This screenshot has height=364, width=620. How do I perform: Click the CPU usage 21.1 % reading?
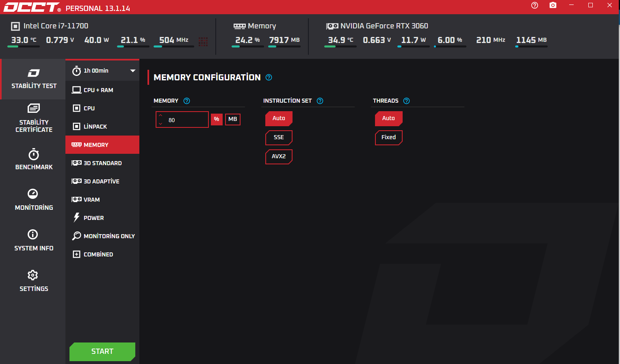(x=133, y=40)
